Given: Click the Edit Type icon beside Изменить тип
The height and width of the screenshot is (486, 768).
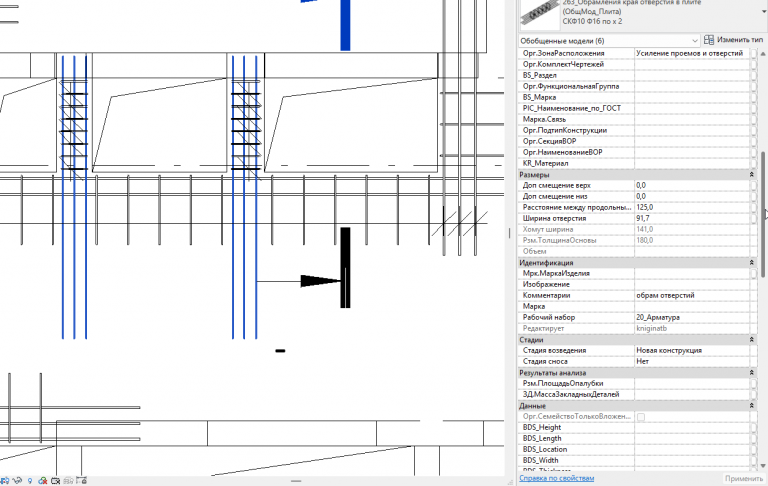Looking at the screenshot, I should (x=708, y=40).
